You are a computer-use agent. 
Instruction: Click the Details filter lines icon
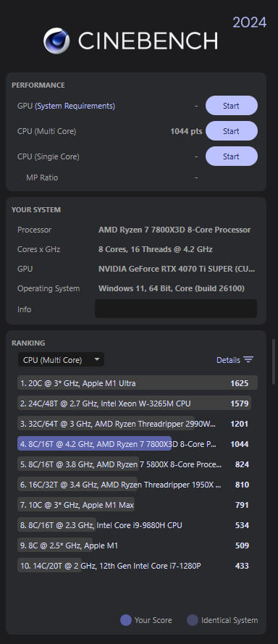[x=248, y=360]
